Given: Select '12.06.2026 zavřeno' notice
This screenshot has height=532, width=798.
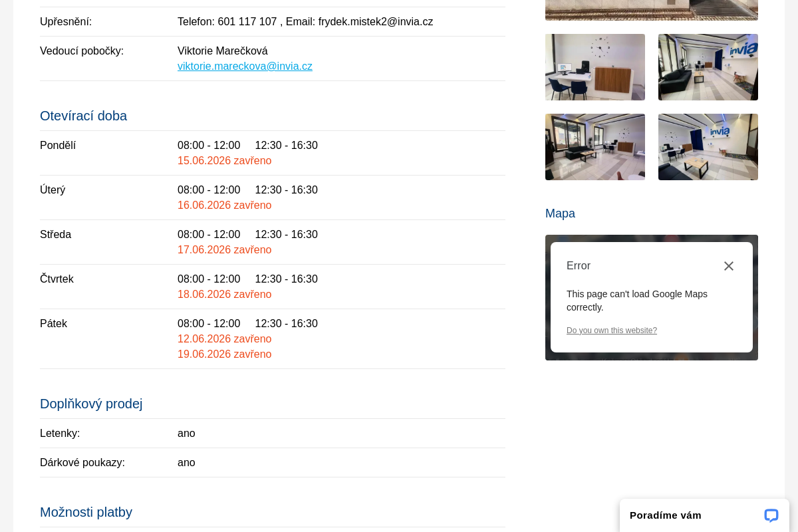Looking at the screenshot, I should (x=224, y=339).
